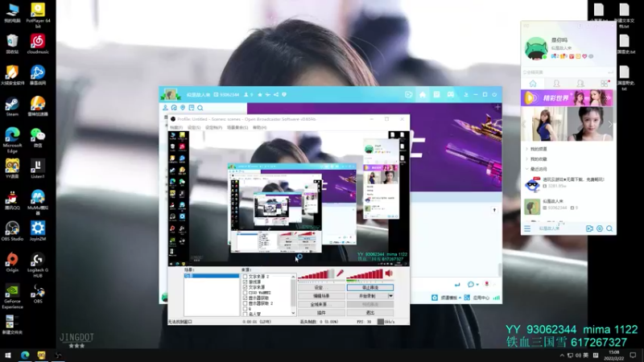Adjust the OBS microphone volume meter

316,274
